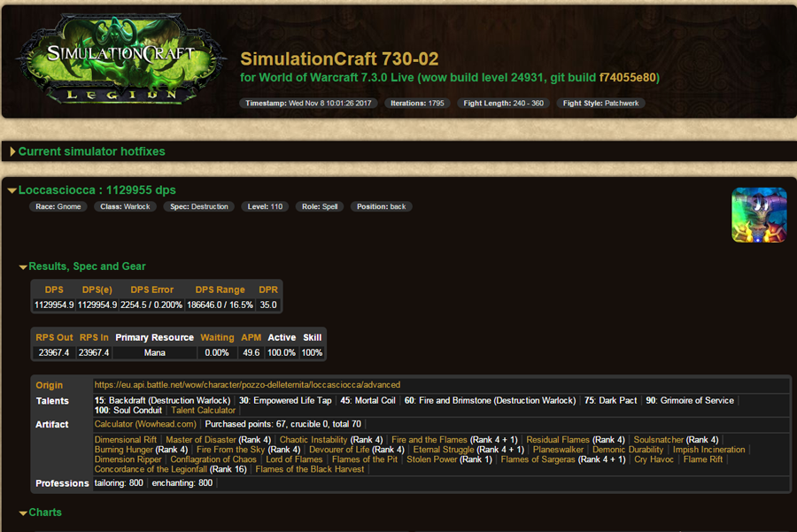797x532 pixels.
Task: Click the Spec: Destruction badge
Action: [x=210, y=206]
